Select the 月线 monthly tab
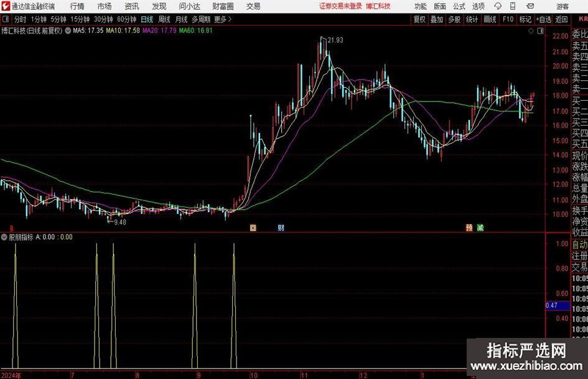This screenshot has height=379, width=588. 181,19
